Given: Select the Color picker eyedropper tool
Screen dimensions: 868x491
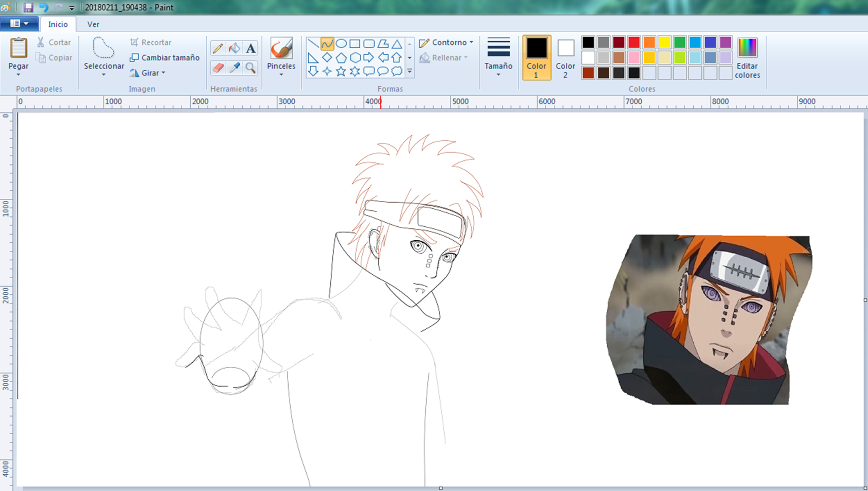Looking at the screenshot, I should pyautogui.click(x=234, y=68).
